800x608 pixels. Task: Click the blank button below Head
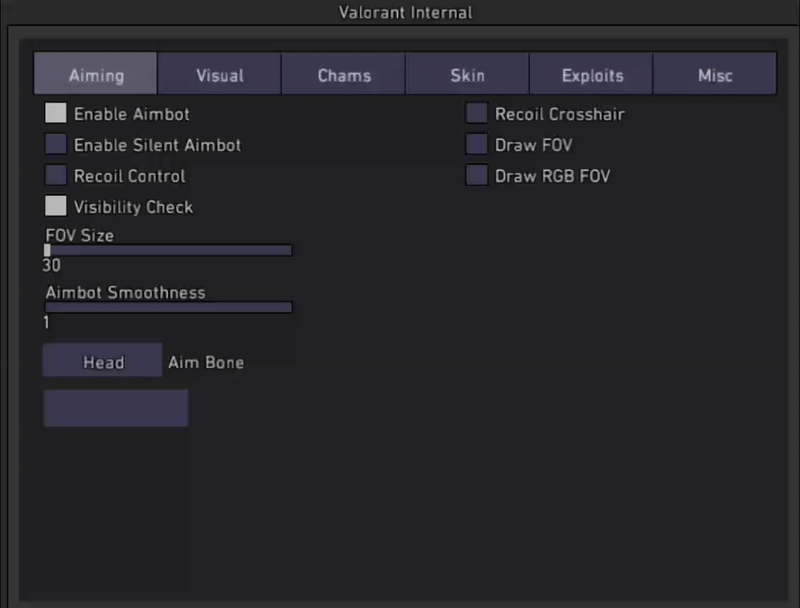(115, 408)
